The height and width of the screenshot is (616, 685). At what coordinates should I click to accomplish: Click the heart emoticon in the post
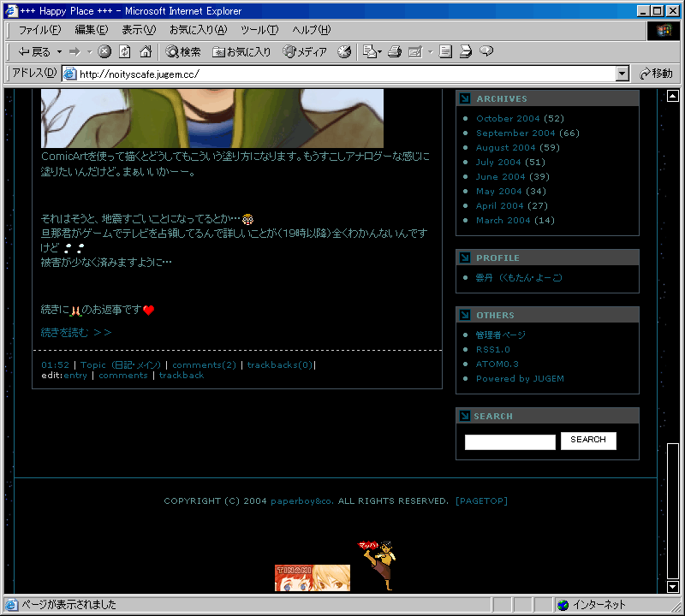148,310
